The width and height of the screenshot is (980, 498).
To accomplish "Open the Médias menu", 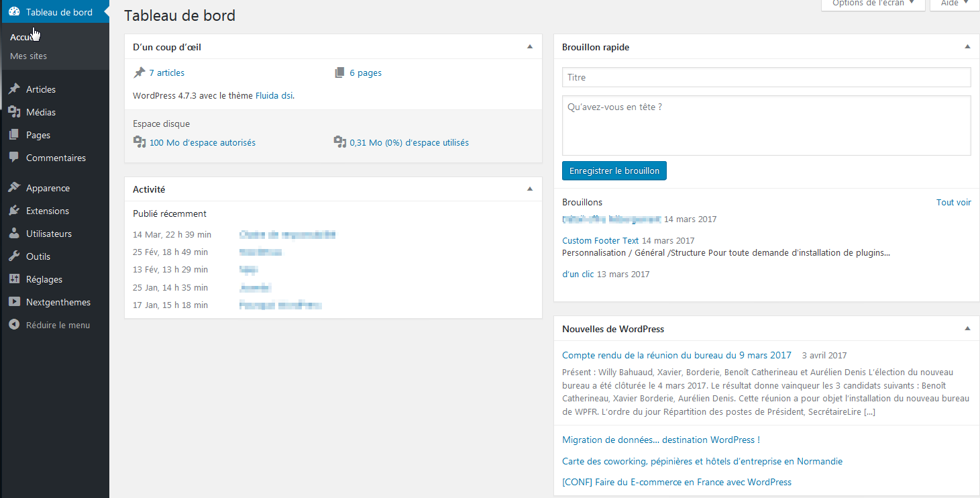I will tap(54, 112).
